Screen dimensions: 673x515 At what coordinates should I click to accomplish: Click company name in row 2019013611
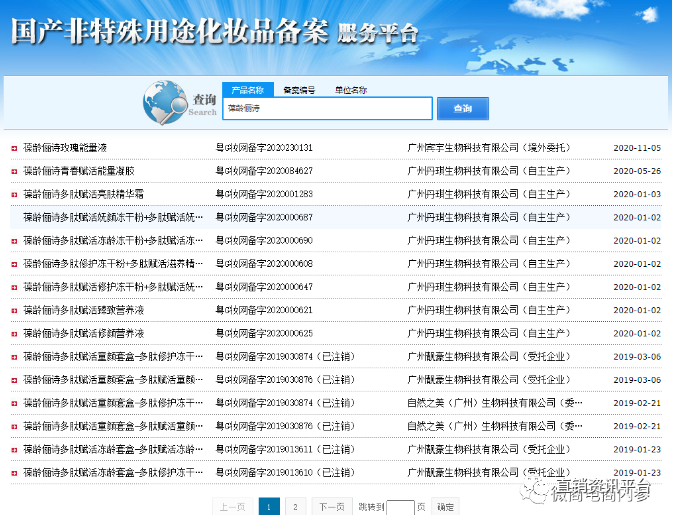(x=489, y=449)
